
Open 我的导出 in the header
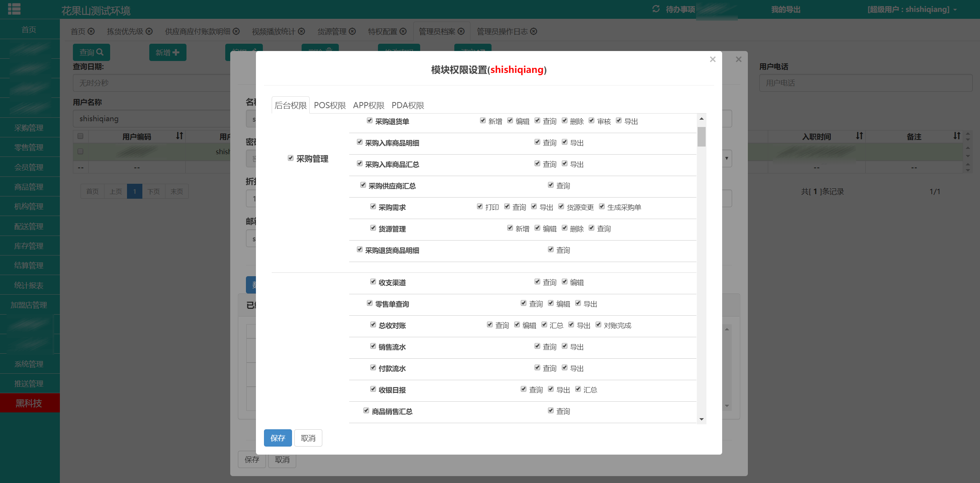point(786,9)
